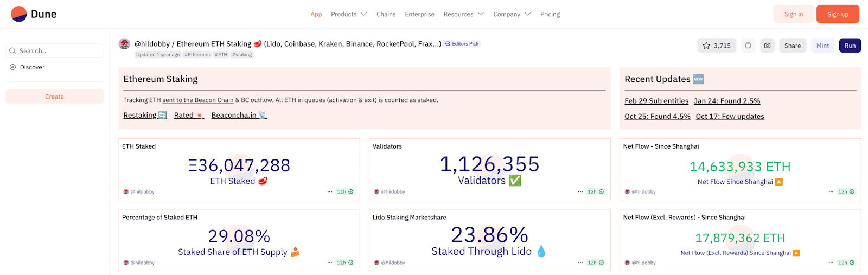This screenshot has width=868, height=275.
Task: Select the #staking tag
Action: click(x=242, y=55)
